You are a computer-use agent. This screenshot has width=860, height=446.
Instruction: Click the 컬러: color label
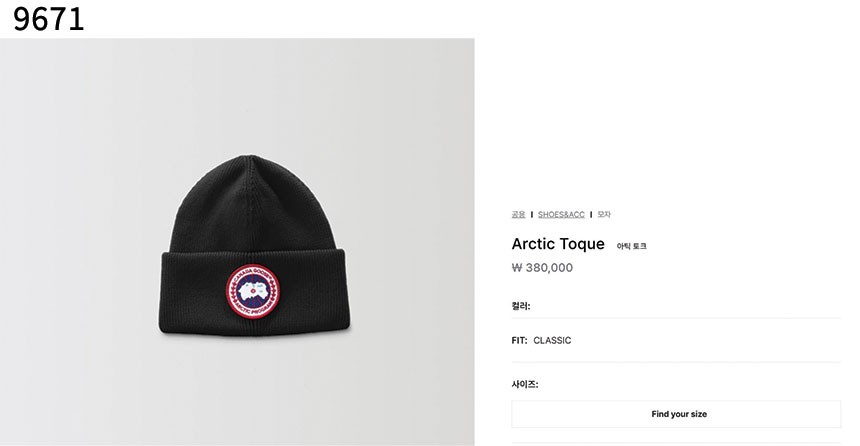click(x=521, y=306)
